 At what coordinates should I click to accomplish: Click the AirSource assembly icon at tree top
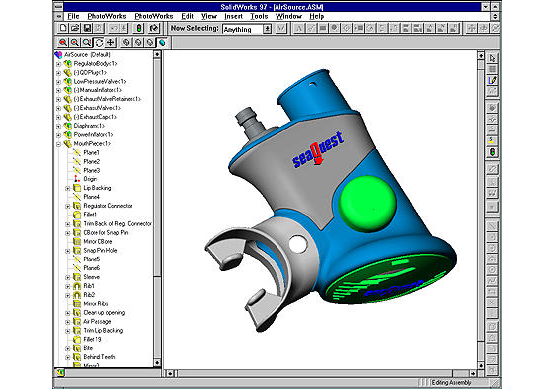click(x=58, y=55)
